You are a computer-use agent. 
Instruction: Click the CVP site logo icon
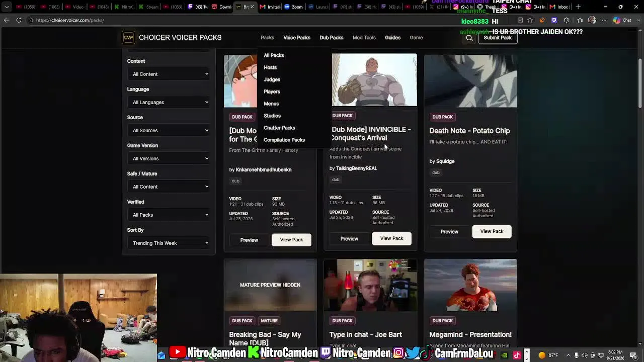[128, 38]
